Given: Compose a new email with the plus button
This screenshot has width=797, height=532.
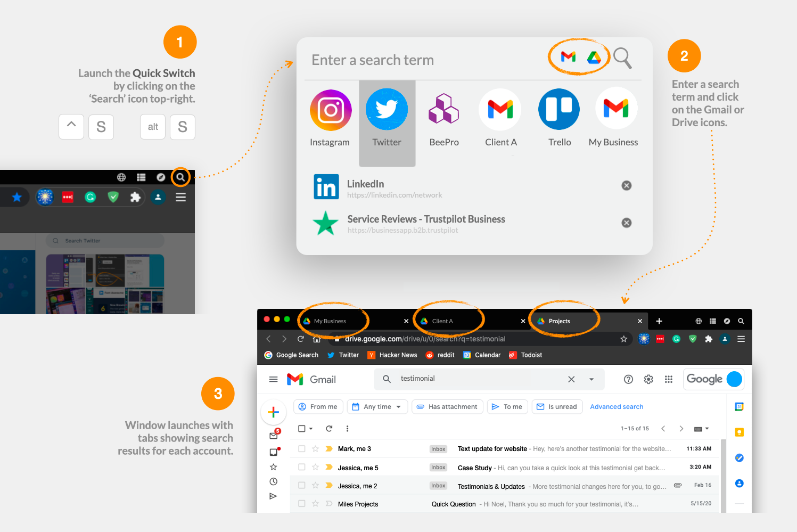Looking at the screenshot, I should [x=274, y=412].
